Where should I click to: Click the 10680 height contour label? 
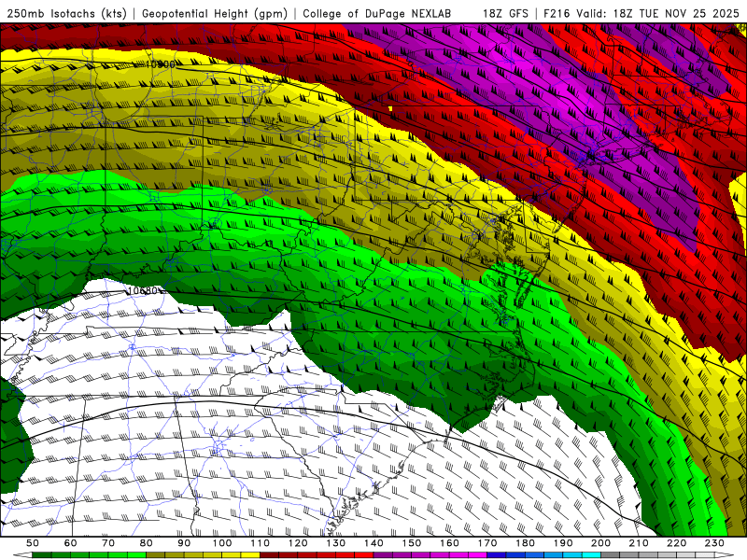143,290
